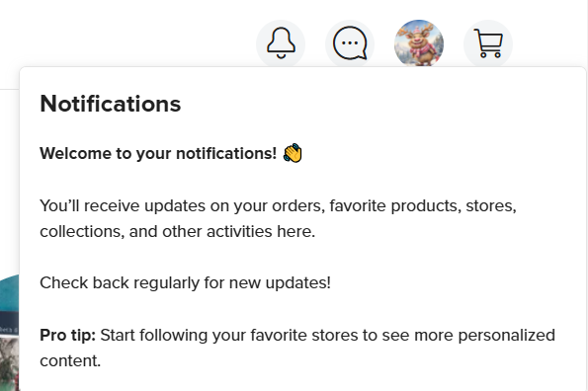Open the shopping cart icon
Screen dimensions: 588x391
click(488, 43)
